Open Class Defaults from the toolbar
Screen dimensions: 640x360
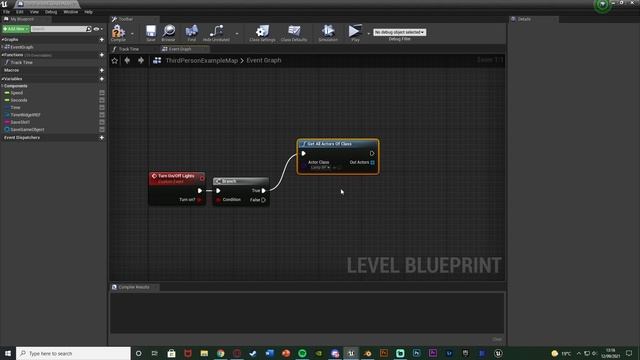pyautogui.click(x=294, y=32)
